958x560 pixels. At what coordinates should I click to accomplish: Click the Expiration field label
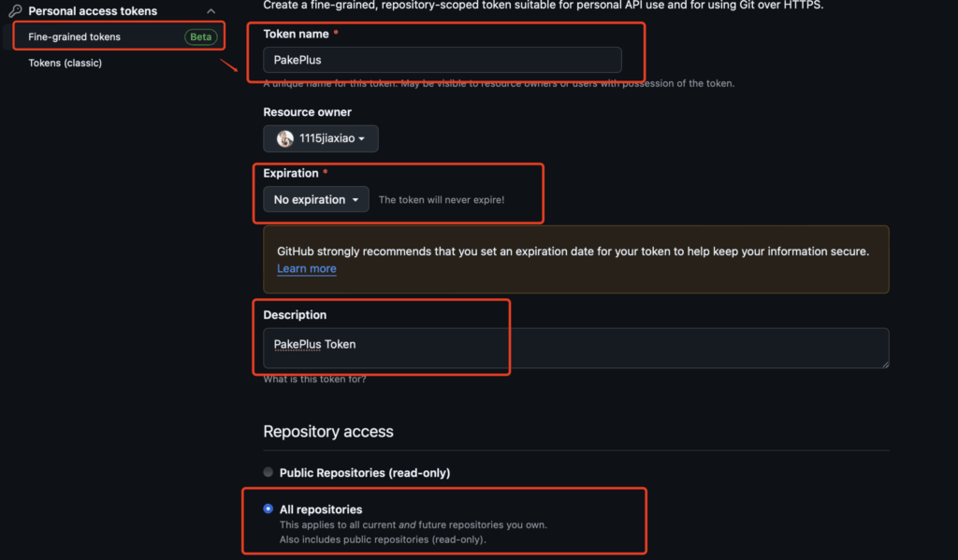[291, 174]
